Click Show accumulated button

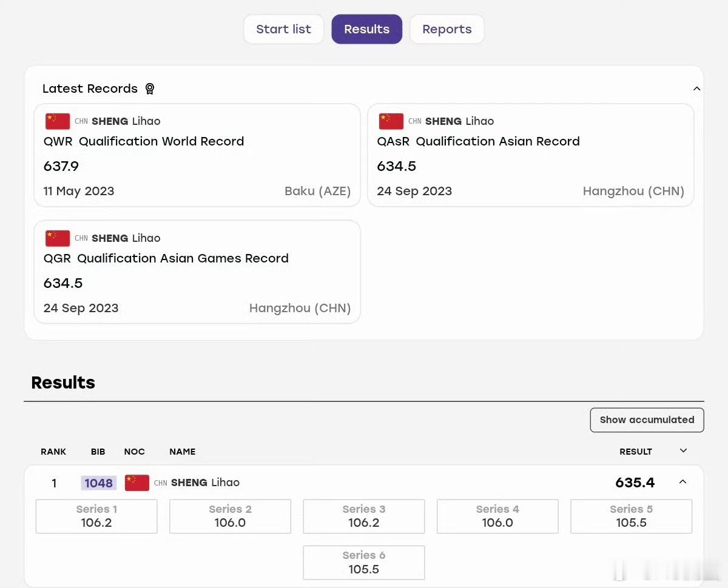[x=647, y=420]
